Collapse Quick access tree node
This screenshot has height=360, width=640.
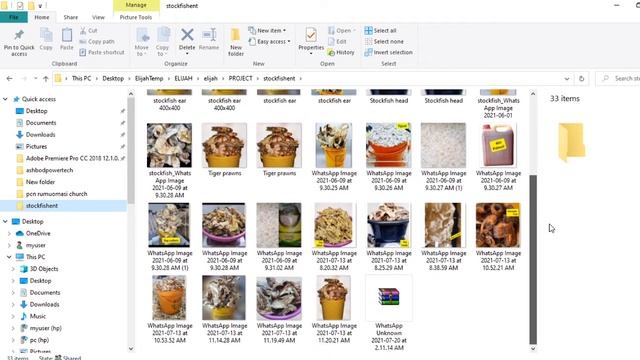5,99
